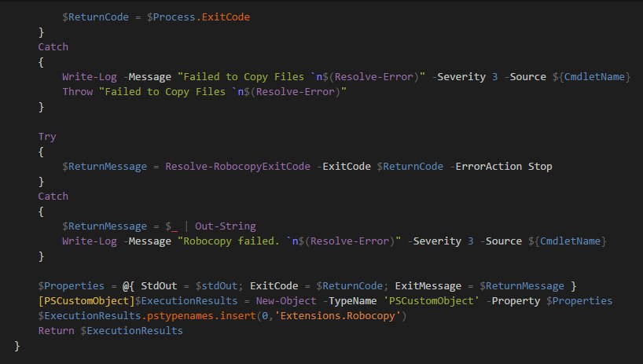The height and width of the screenshot is (364, 643).
Task: Click the -ExitCode parameter after Resolve-RobocopyExitCode
Action: click(x=344, y=166)
